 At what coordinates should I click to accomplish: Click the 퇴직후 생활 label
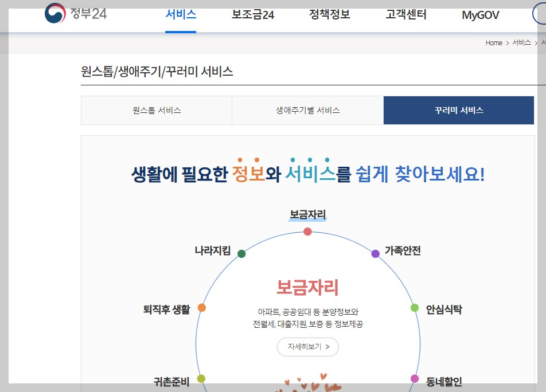coord(166,309)
